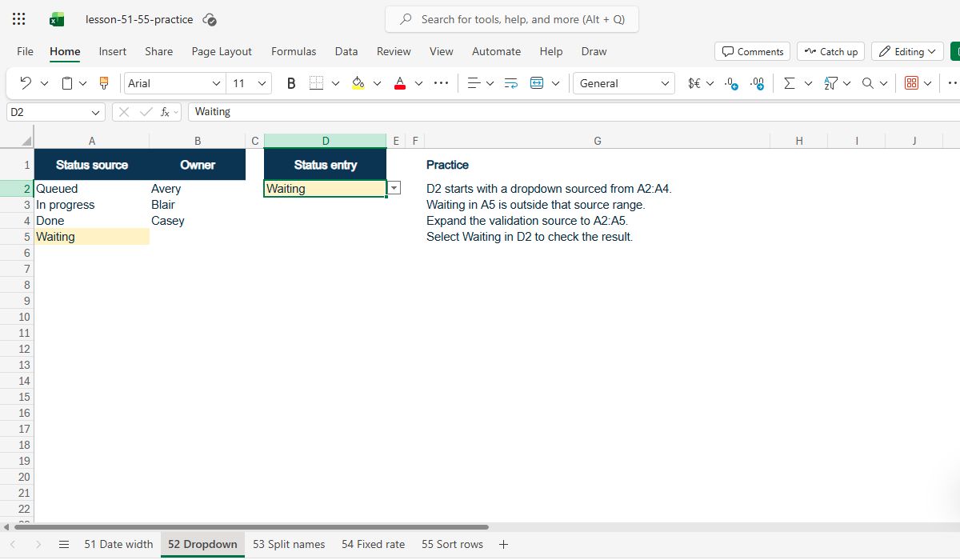This screenshot has width=960, height=560.
Task: Select the In progress cell
Action: click(92, 205)
